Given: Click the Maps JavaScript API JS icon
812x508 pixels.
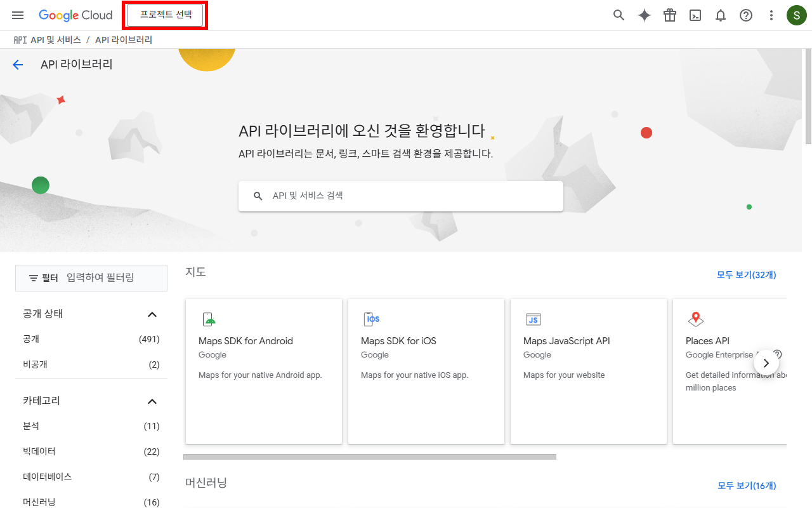Looking at the screenshot, I should pos(534,319).
